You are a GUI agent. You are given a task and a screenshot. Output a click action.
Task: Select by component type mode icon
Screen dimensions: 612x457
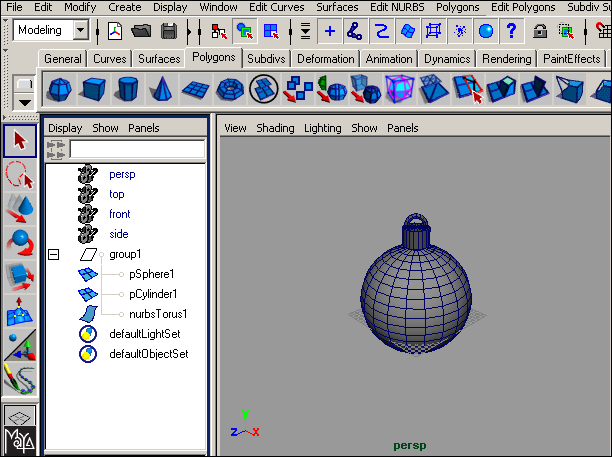[271, 31]
